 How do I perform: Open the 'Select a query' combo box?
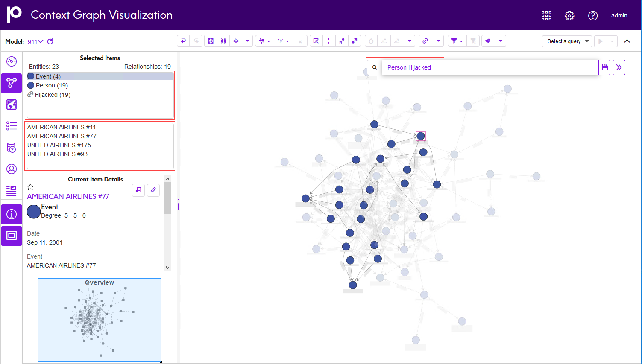click(567, 41)
